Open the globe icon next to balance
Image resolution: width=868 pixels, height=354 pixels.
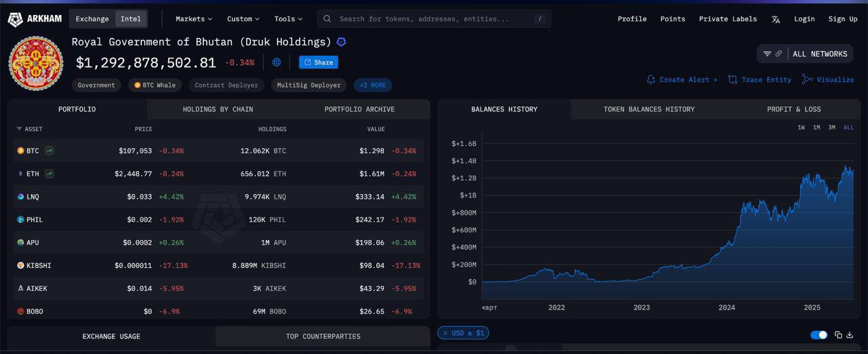click(x=277, y=62)
